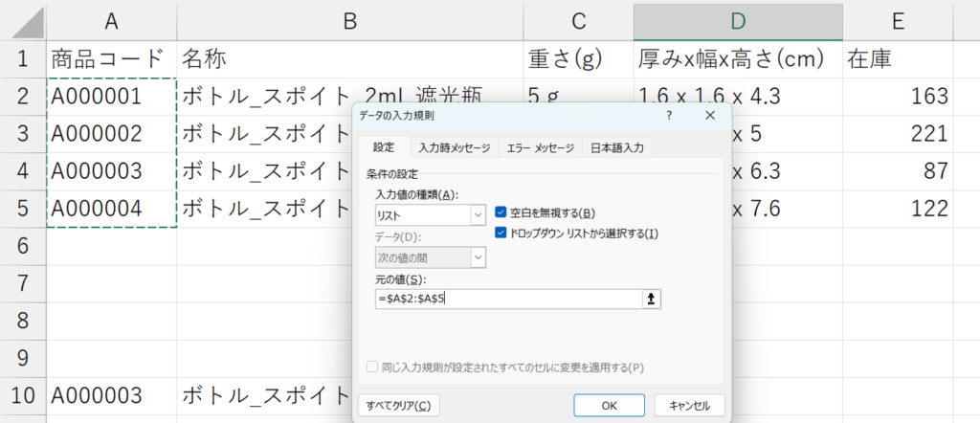980x423 pixels.
Task: Click row 7 header
Action: (x=21, y=283)
